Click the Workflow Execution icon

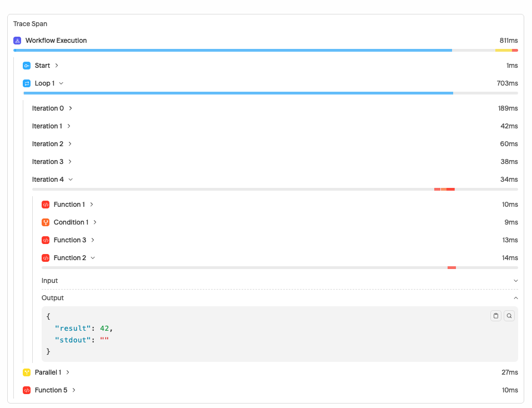(x=17, y=41)
